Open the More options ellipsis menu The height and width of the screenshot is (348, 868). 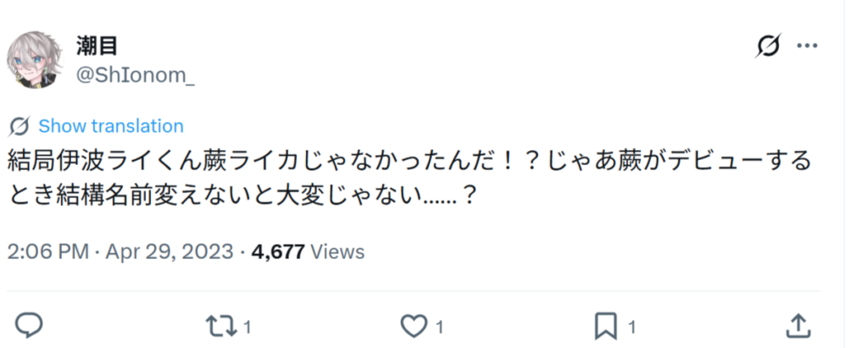pyautogui.click(x=806, y=46)
